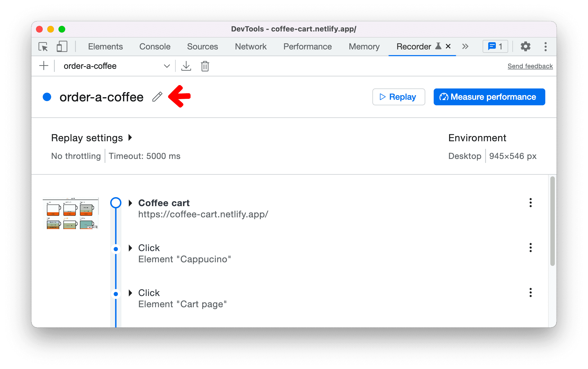The width and height of the screenshot is (588, 369).
Task: Click the Replay button to replay recording
Action: pyautogui.click(x=398, y=97)
